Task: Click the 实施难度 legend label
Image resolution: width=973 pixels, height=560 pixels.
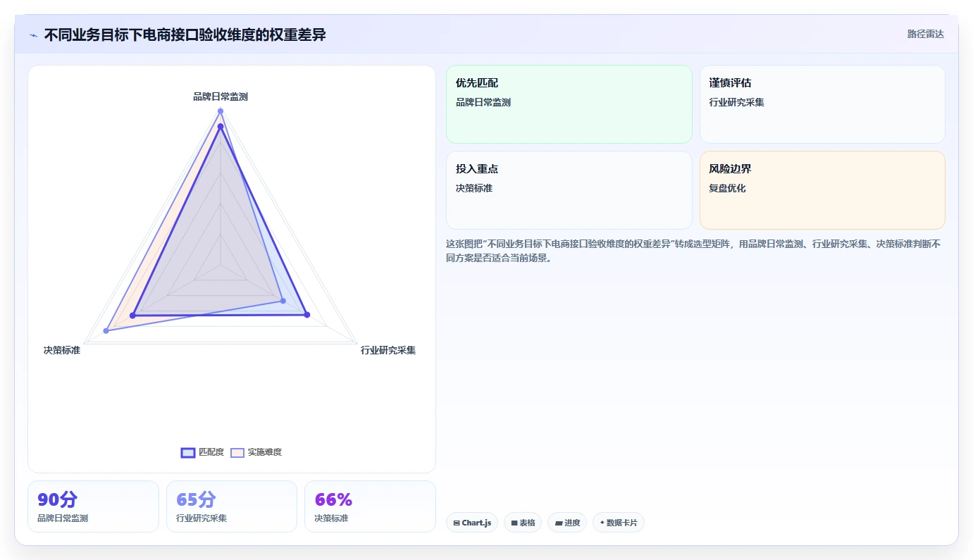Action: [265, 452]
